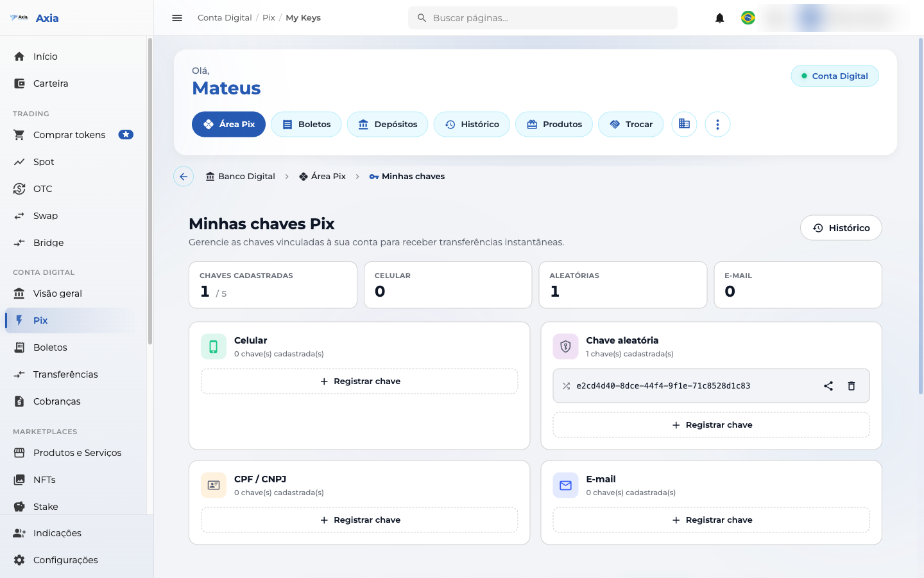Image resolution: width=924 pixels, height=578 pixels.
Task: Switch to Boletos pill tab
Action: 306,125
